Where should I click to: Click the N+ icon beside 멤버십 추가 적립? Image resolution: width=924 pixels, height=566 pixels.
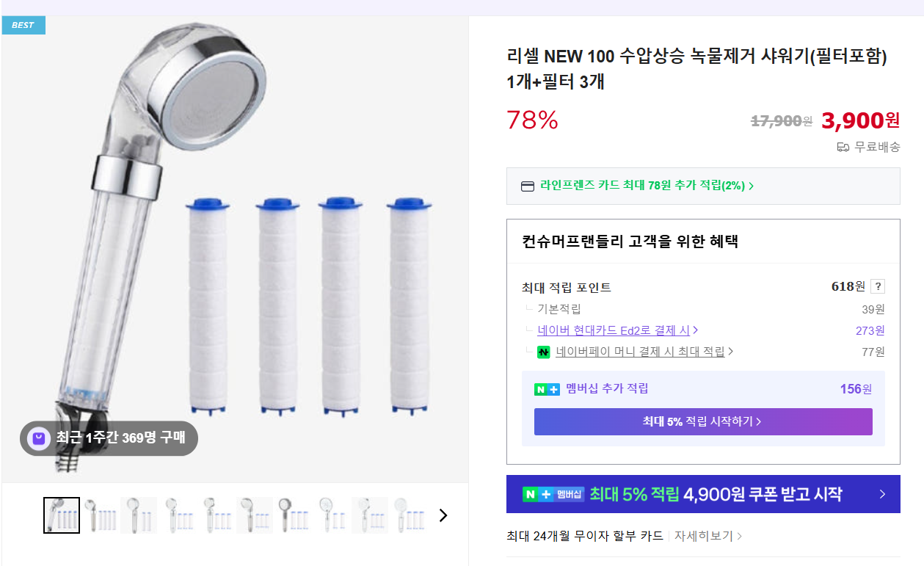tap(547, 389)
